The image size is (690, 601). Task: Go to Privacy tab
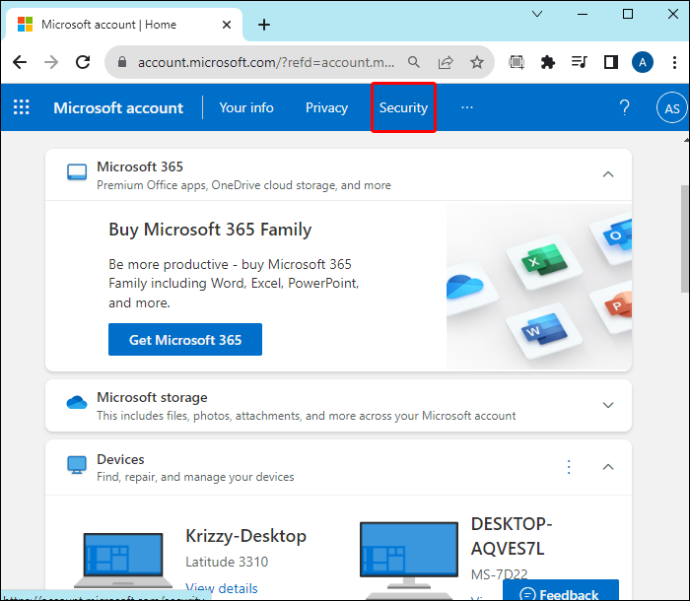(x=327, y=107)
